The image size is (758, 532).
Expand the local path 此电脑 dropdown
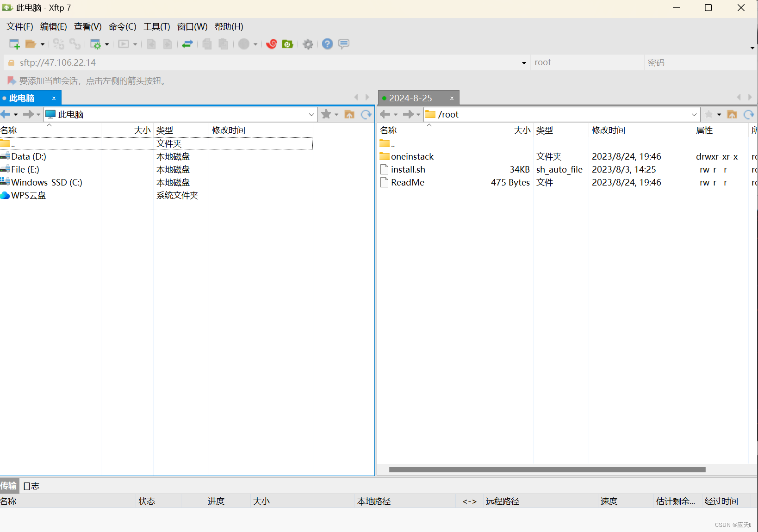click(x=311, y=114)
